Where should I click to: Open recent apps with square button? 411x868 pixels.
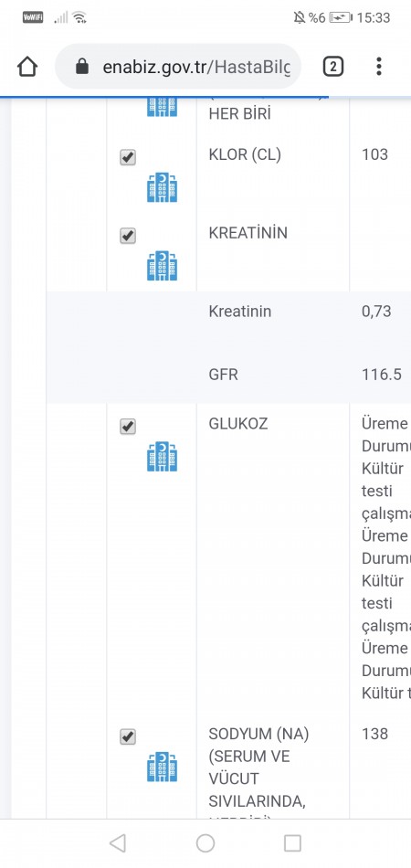point(292,843)
